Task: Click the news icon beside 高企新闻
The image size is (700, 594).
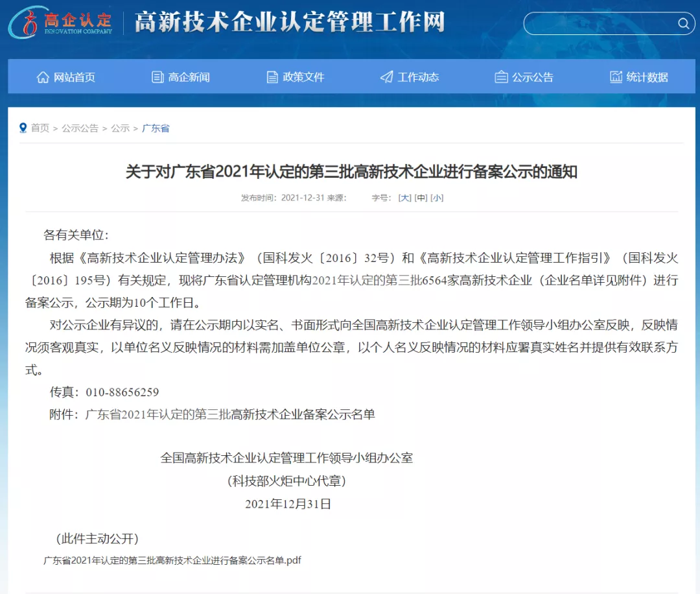Action: pos(157,77)
